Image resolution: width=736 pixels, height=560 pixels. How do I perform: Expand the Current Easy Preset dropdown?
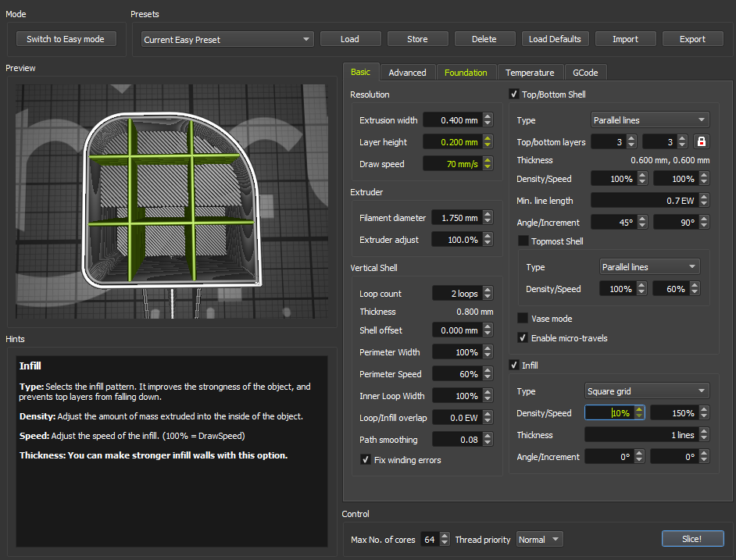227,39
